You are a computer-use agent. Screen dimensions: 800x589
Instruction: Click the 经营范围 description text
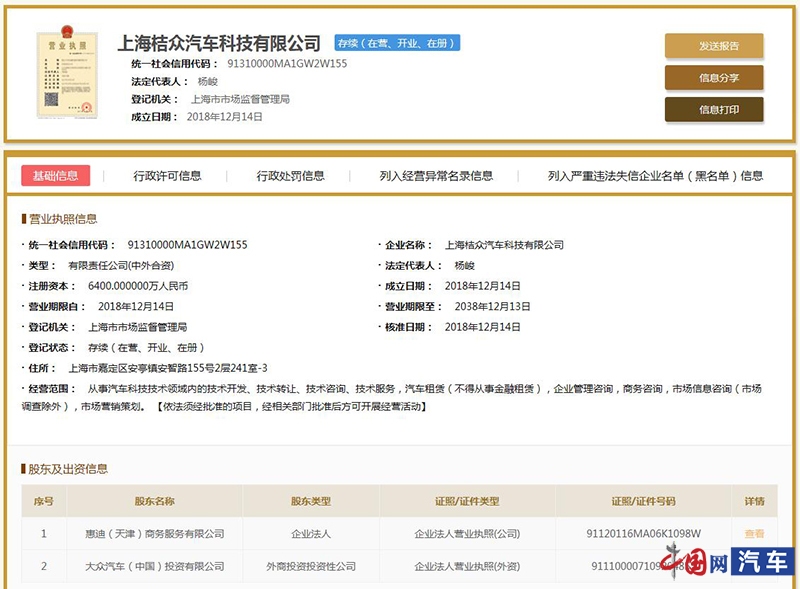tap(392, 397)
